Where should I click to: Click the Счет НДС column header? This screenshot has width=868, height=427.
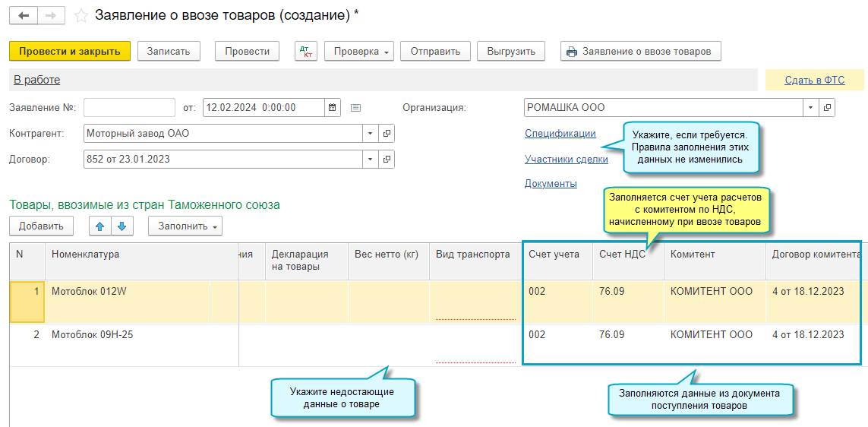[628, 261]
